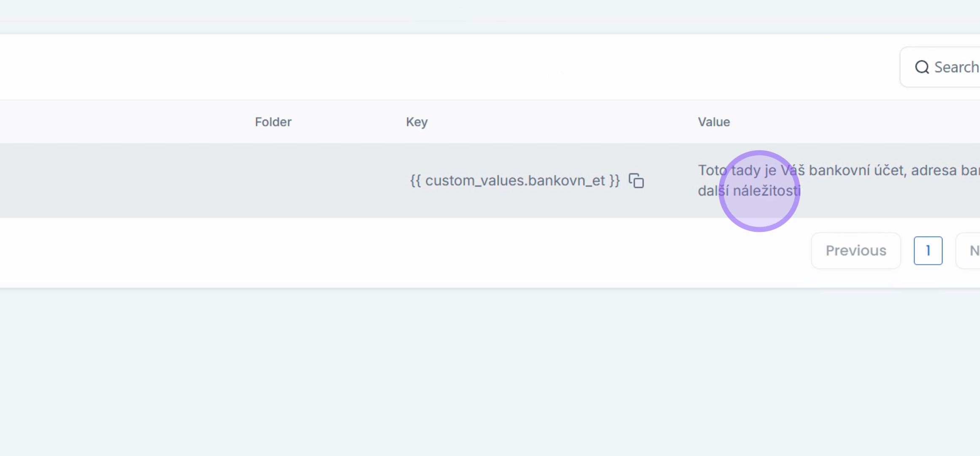Go to the Previous page
Screen dimensions: 980x456
pos(856,250)
